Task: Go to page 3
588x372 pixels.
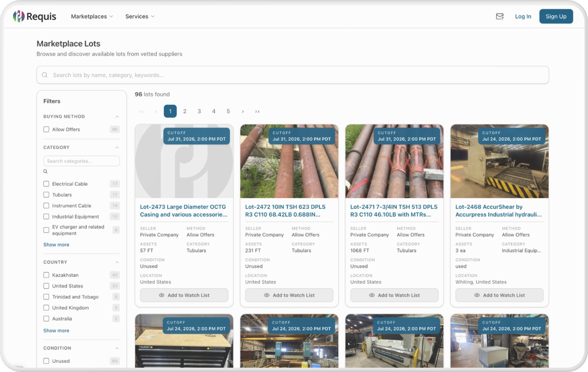Action: point(199,111)
